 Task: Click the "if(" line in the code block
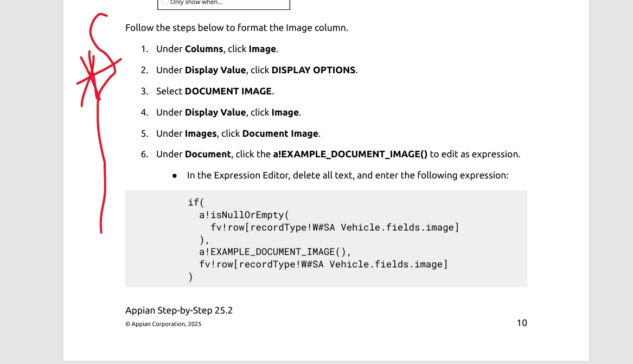coord(196,202)
